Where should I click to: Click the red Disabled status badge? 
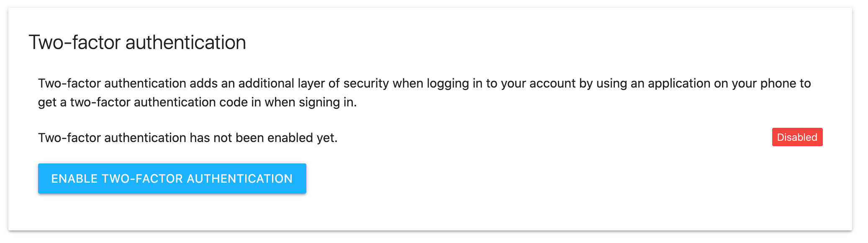(797, 137)
